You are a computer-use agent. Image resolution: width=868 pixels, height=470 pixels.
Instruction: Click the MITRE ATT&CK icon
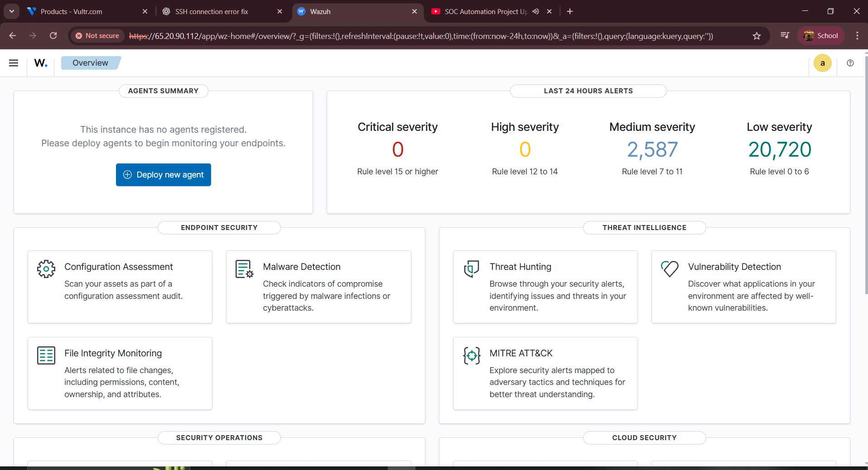coord(471,356)
